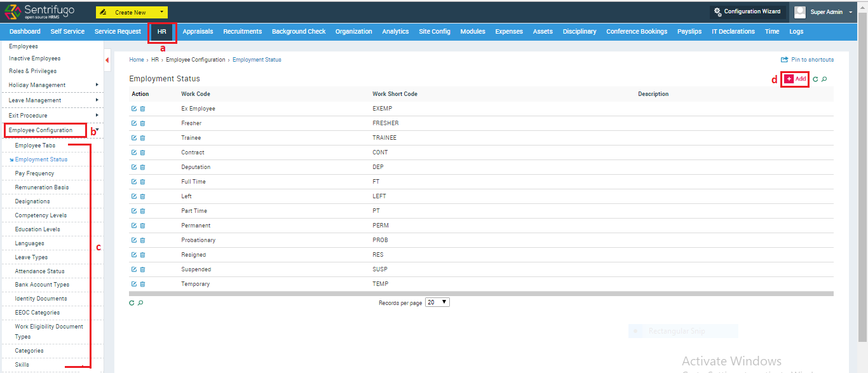Viewport: 868px width, 373px height.
Task: Delete the Deputation entry
Action: coord(142,167)
